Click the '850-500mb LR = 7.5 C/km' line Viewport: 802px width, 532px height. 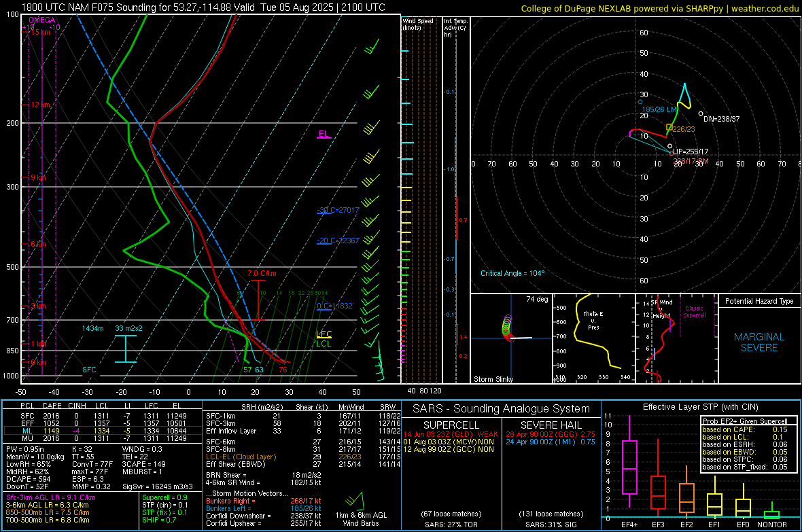[x=48, y=512]
